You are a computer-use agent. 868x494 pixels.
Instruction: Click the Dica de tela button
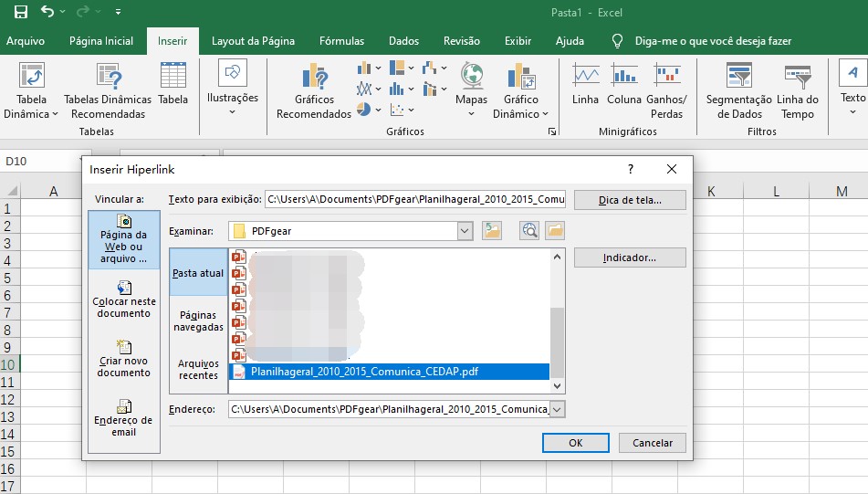tap(630, 200)
